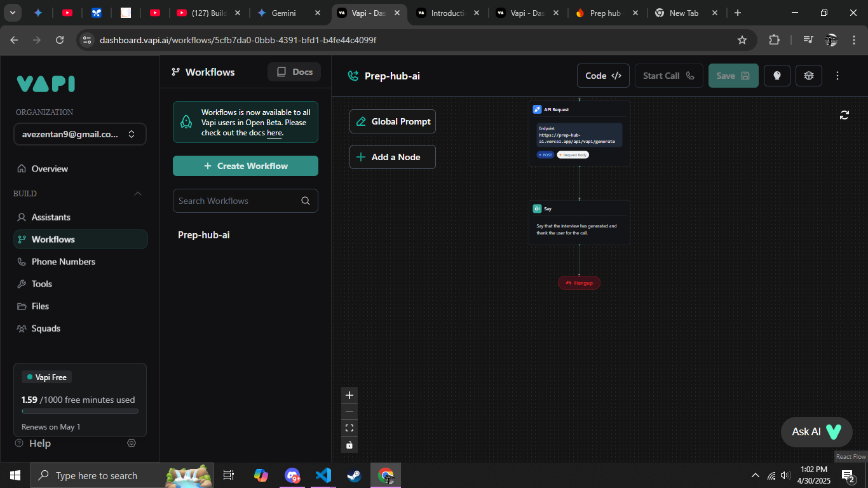The width and height of the screenshot is (868, 488).
Task: Collapse the BUILD section
Action: point(138,193)
